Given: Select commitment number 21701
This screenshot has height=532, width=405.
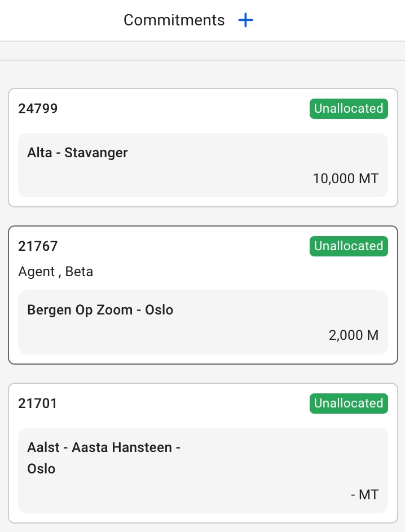Looking at the screenshot, I should pyautogui.click(x=38, y=404).
